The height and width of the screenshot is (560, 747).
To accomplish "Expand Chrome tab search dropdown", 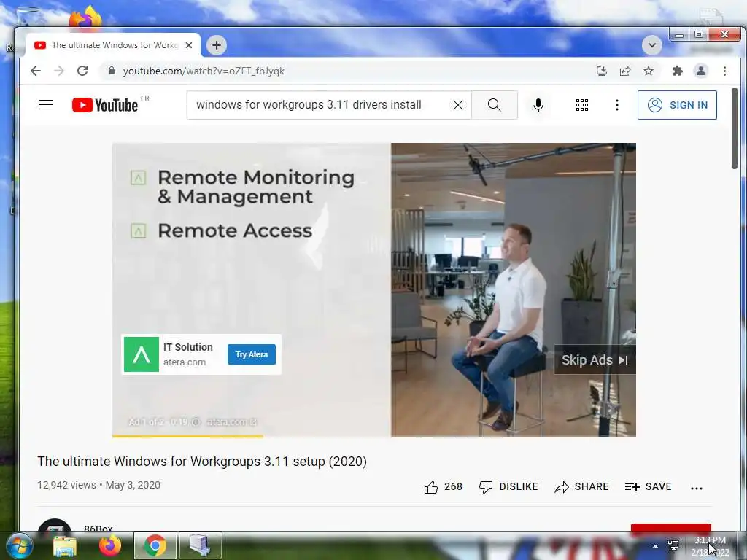I will click(x=651, y=46).
